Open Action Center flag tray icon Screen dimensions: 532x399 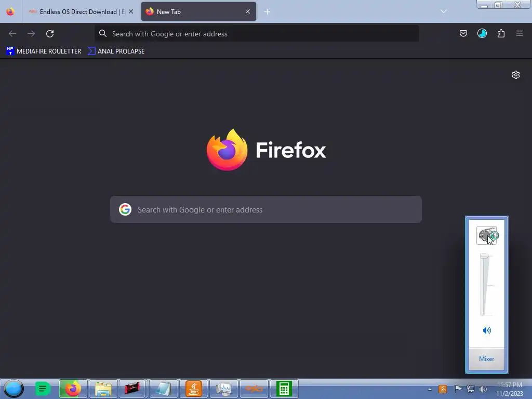point(458,389)
